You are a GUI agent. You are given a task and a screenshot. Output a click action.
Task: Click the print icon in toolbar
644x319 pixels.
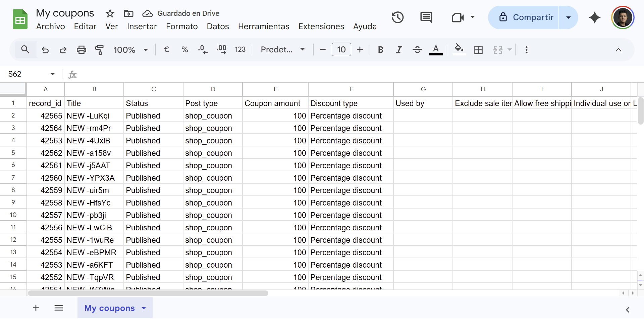[81, 50]
